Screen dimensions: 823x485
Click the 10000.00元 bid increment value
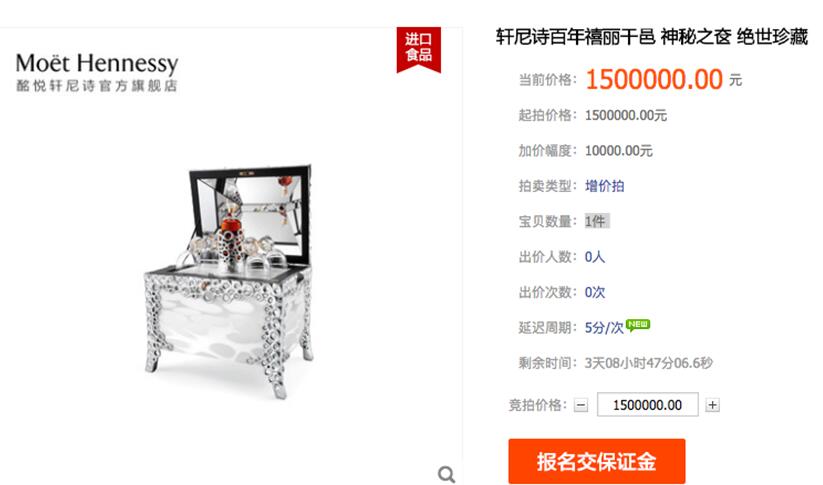coord(618,151)
